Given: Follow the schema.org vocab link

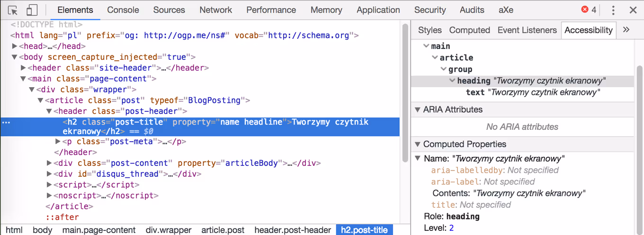Looking at the screenshot, I should [308, 36].
